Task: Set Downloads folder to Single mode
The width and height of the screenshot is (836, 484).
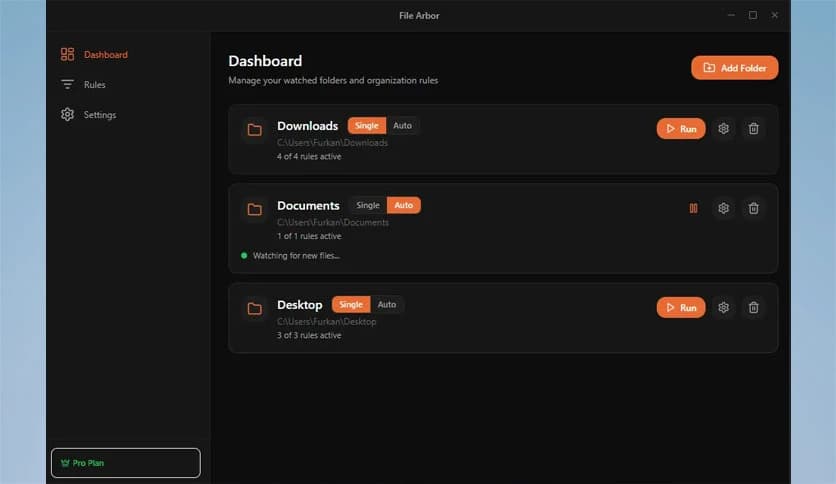Action: point(367,126)
